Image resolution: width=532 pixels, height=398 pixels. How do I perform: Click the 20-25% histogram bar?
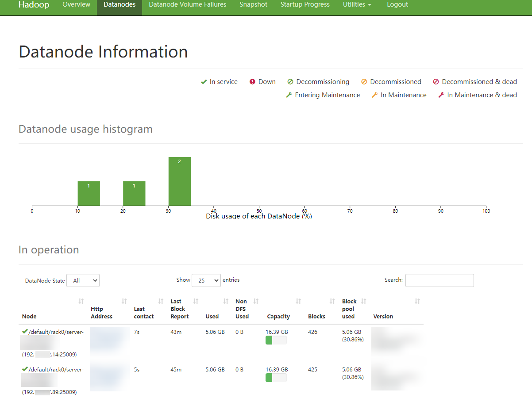(x=134, y=194)
